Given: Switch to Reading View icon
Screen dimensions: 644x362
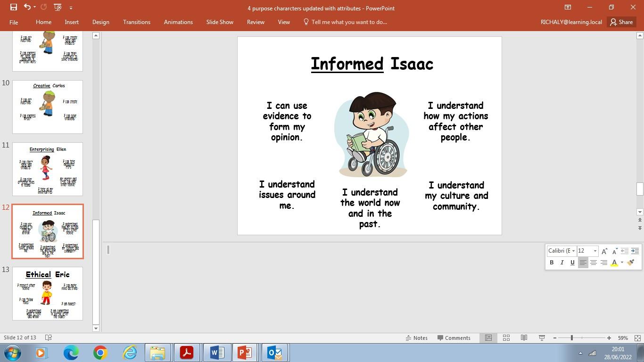Looking at the screenshot, I should pyautogui.click(x=524, y=338).
